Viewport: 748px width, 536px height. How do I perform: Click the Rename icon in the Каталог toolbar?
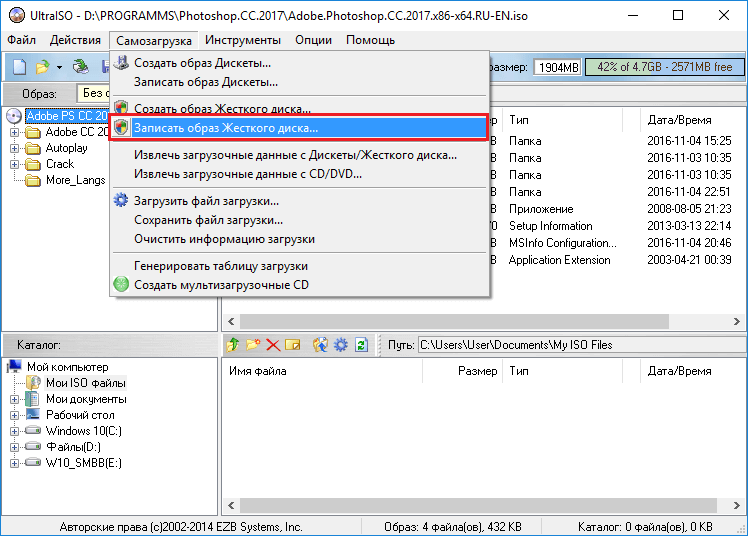click(x=293, y=345)
